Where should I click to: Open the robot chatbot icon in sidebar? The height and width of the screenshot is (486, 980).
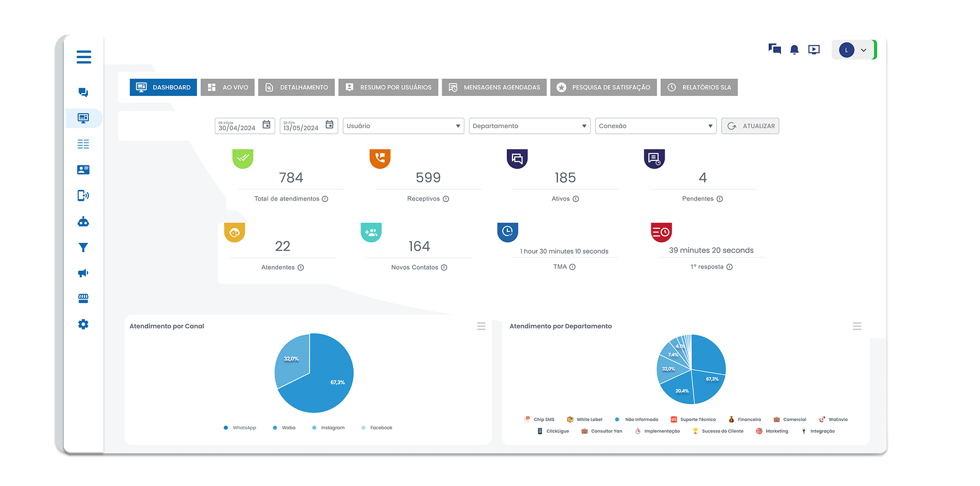click(83, 222)
